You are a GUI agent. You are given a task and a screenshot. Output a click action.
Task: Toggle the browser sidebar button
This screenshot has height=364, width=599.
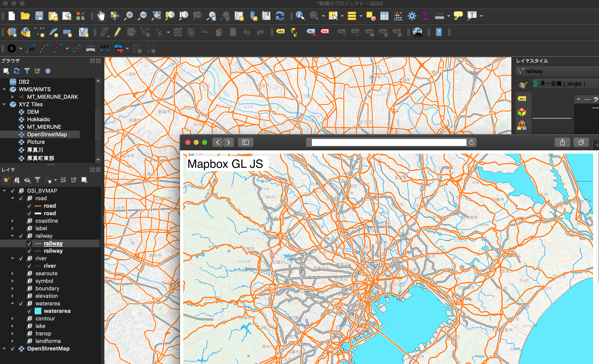click(245, 143)
